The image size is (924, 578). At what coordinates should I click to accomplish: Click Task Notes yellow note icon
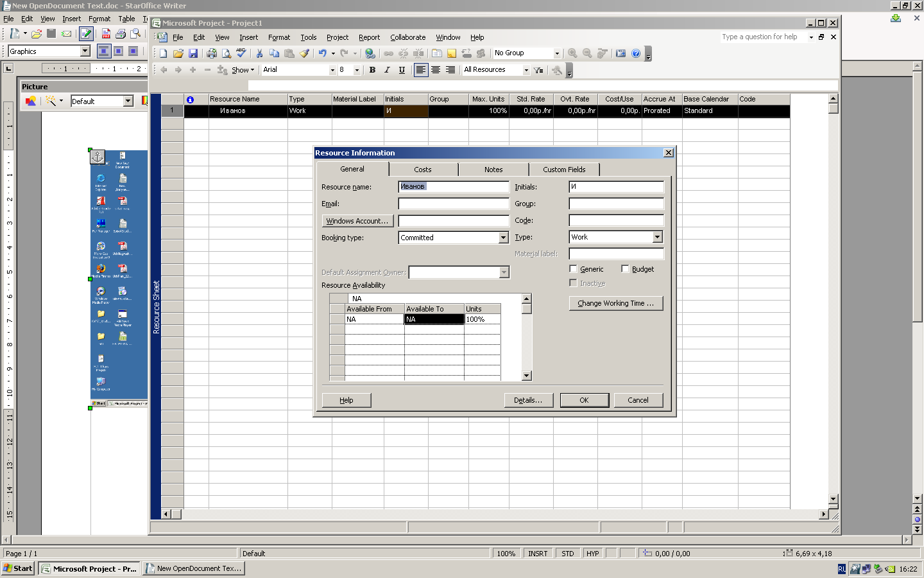tap(452, 53)
